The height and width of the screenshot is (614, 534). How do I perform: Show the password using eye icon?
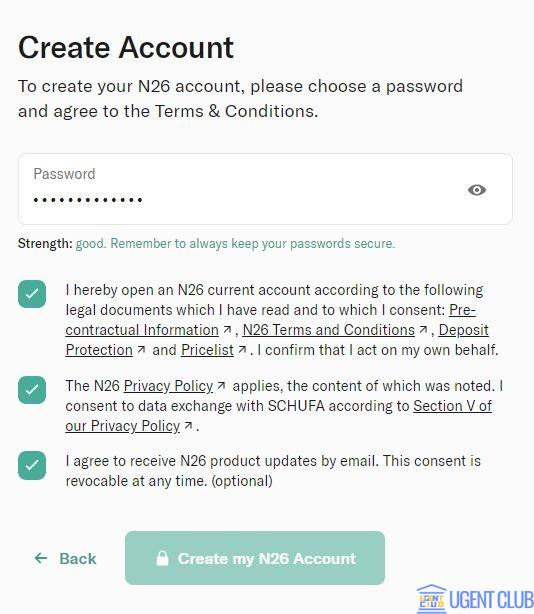coord(476,190)
